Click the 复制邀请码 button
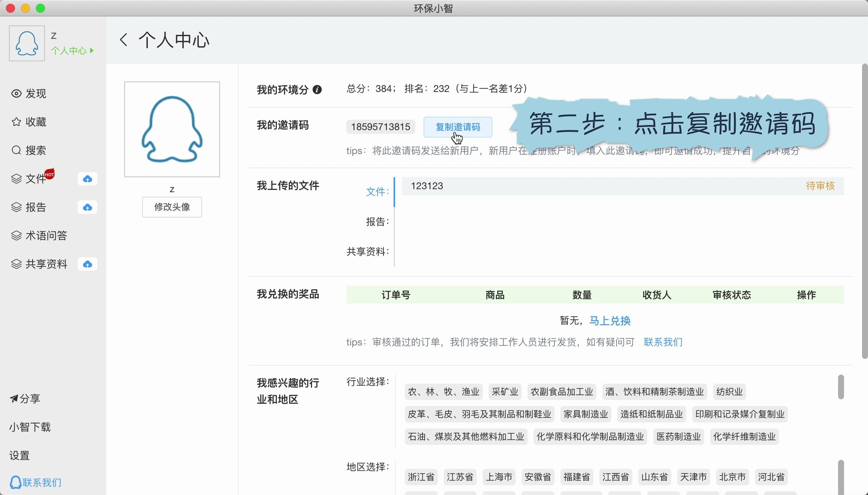This screenshot has height=495, width=868. pyautogui.click(x=458, y=127)
